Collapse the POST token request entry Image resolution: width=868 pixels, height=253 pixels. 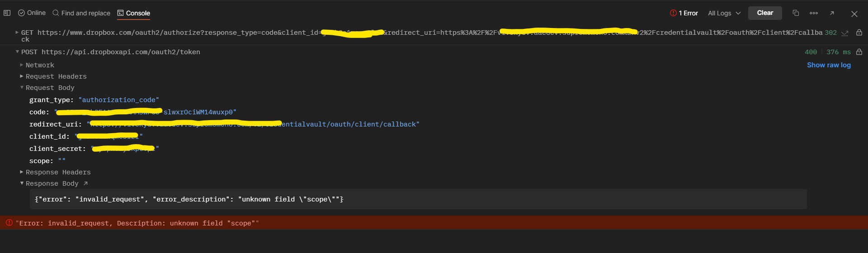(17, 52)
